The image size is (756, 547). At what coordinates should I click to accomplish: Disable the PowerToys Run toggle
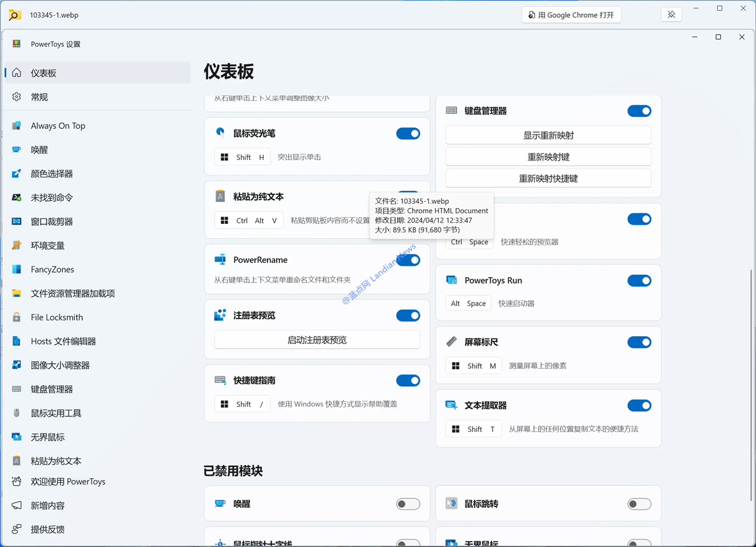pos(639,281)
